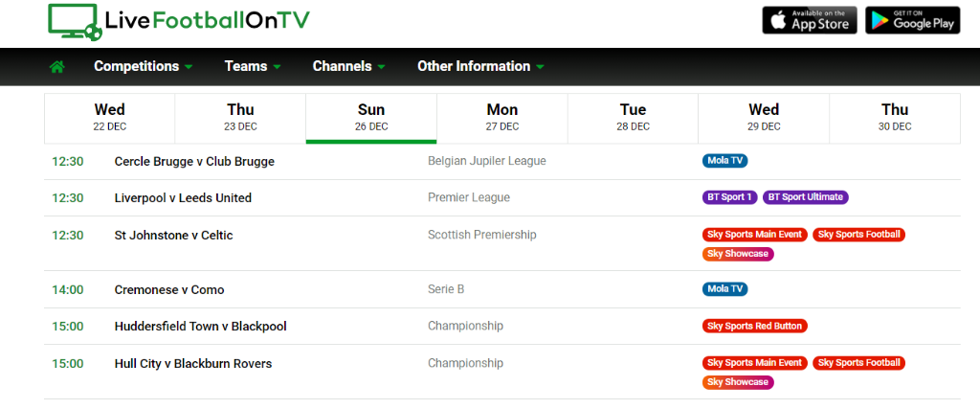This screenshot has width=980, height=409.
Task: Click the green home icon
Action: [57, 67]
